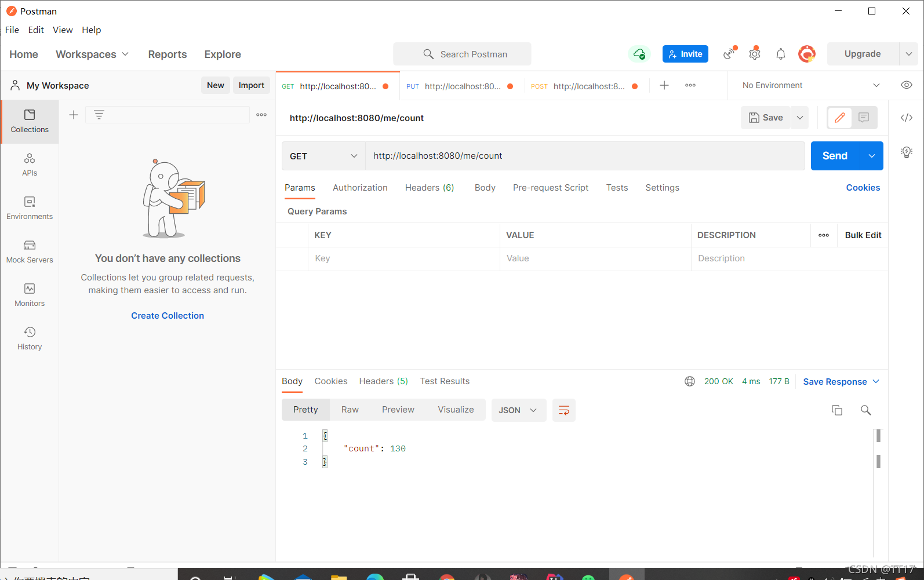Click the plus icon to create collection
The image size is (924, 580).
tap(74, 115)
